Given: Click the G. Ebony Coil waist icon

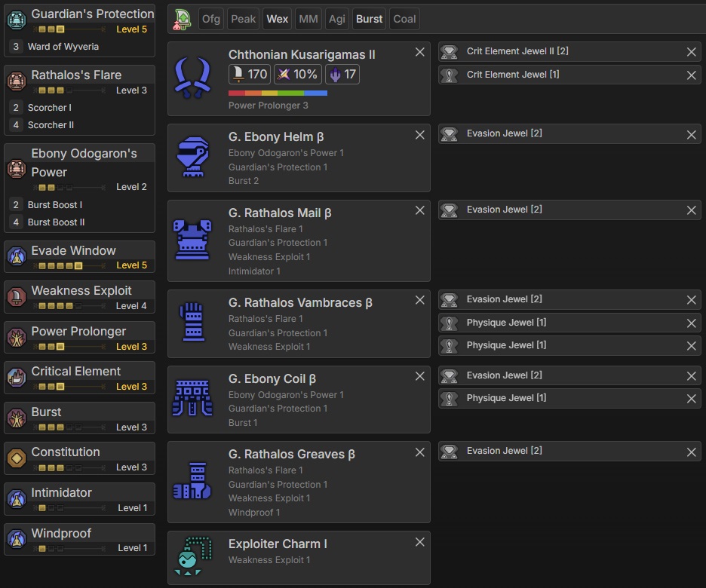Looking at the screenshot, I should point(192,398).
